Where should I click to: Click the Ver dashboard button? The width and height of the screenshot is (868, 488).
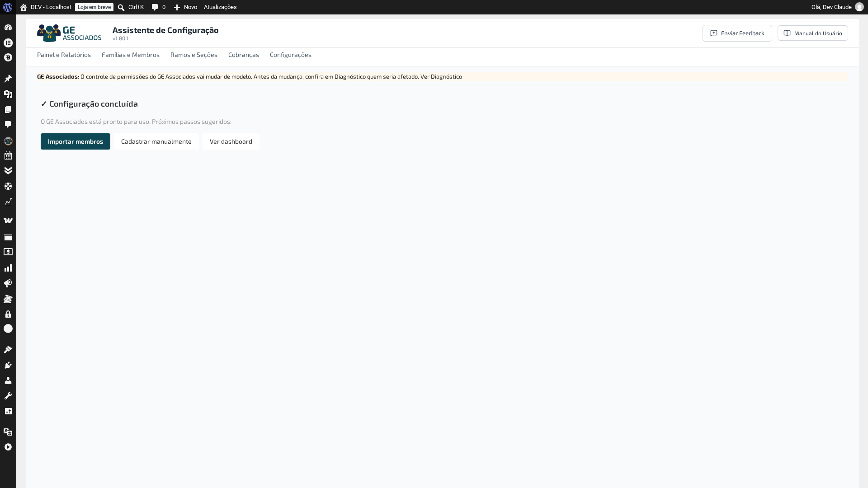pos(231,141)
